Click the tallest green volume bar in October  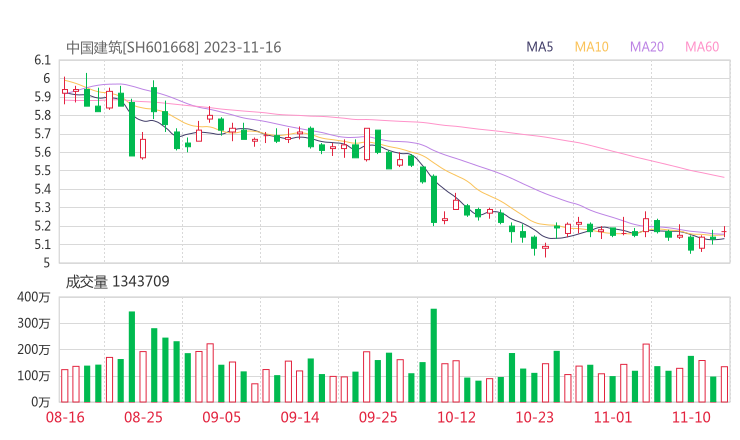click(434, 355)
